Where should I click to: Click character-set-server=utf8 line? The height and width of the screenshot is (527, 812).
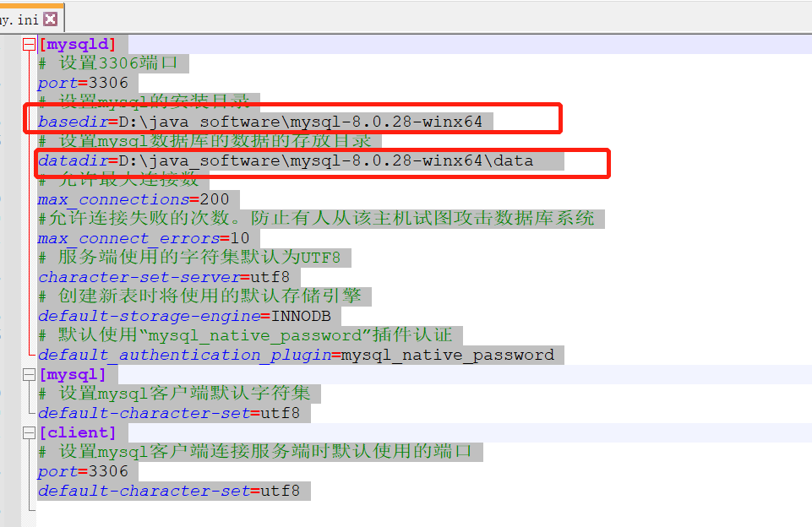point(164,277)
